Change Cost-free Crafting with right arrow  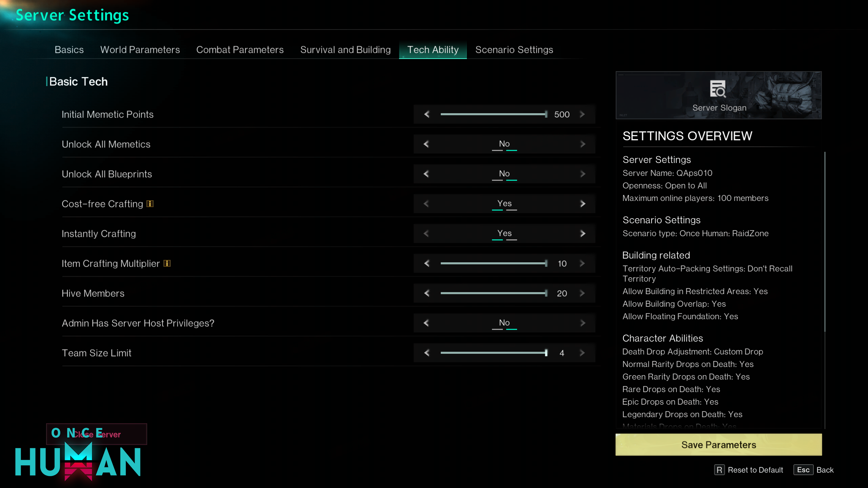tap(583, 204)
